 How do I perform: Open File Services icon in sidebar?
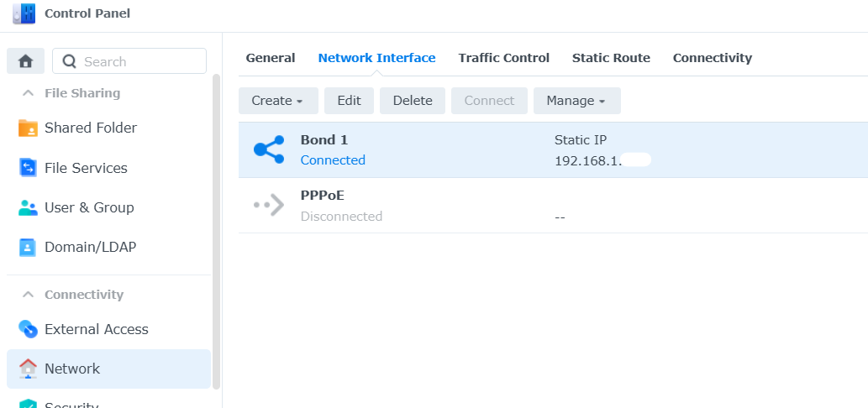coord(28,168)
